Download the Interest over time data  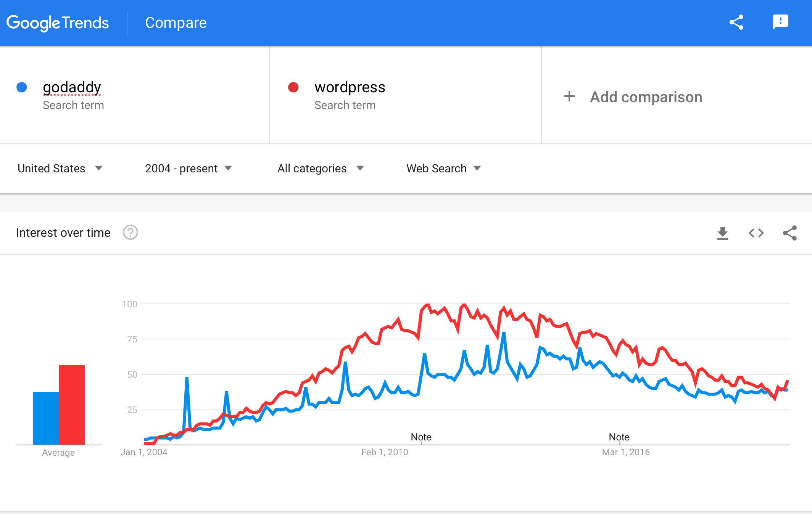click(722, 233)
